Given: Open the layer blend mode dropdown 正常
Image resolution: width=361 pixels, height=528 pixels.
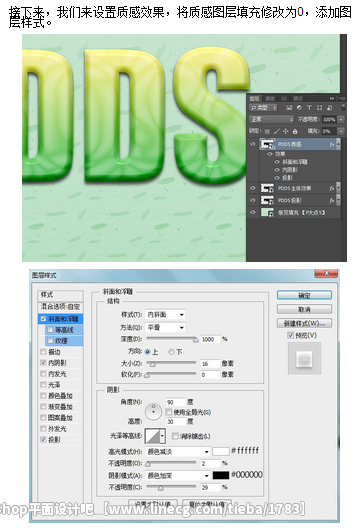Looking at the screenshot, I should pyautogui.click(x=271, y=119).
